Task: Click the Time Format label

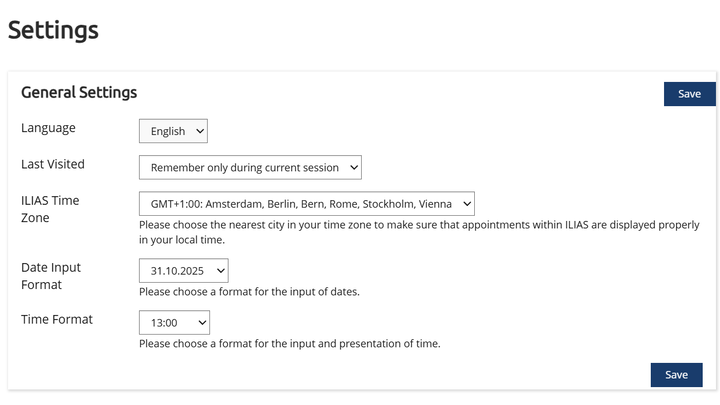Action: [57, 320]
